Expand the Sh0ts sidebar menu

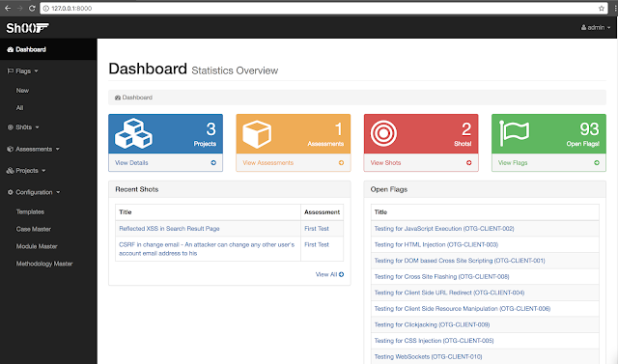click(23, 127)
